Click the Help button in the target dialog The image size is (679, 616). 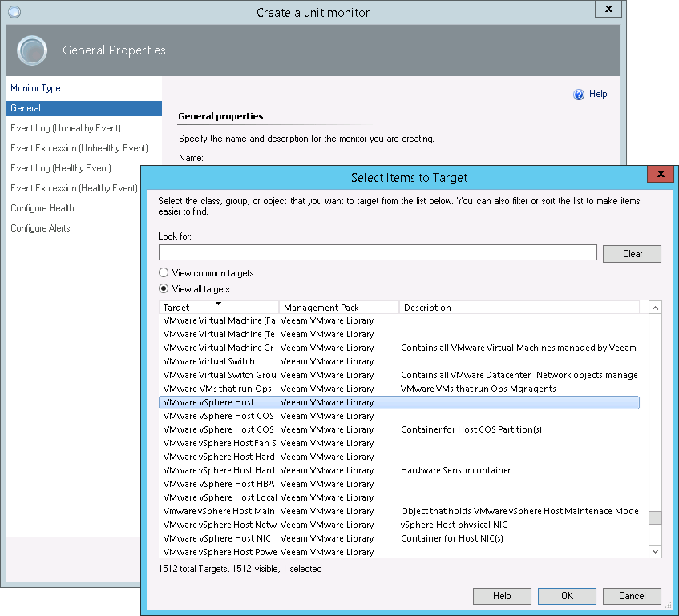click(502, 596)
